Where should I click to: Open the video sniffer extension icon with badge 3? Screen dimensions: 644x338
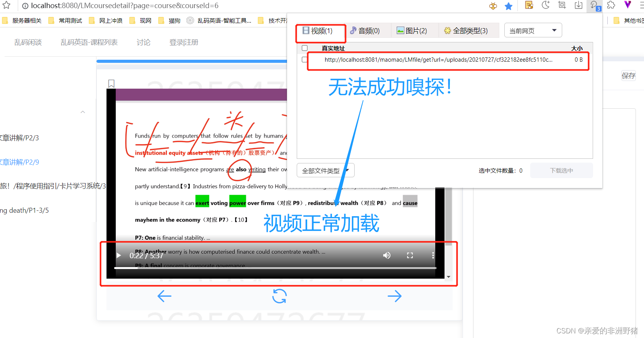[x=595, y=5]
